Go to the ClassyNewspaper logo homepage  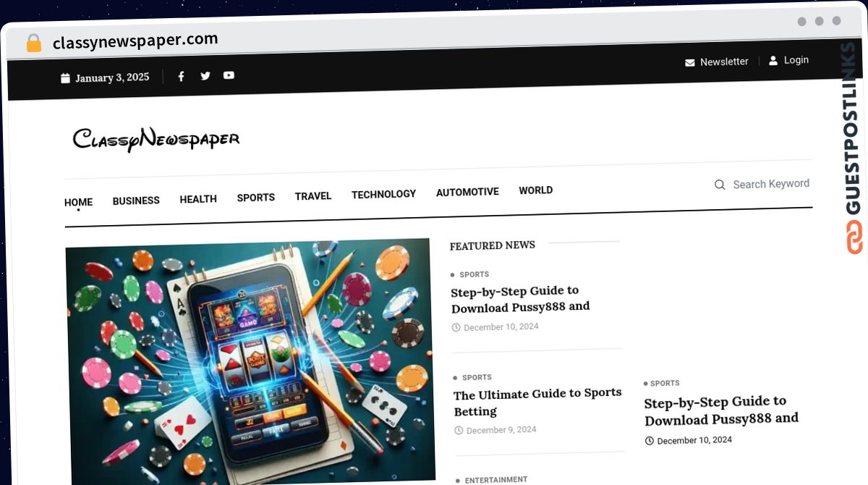156,138
